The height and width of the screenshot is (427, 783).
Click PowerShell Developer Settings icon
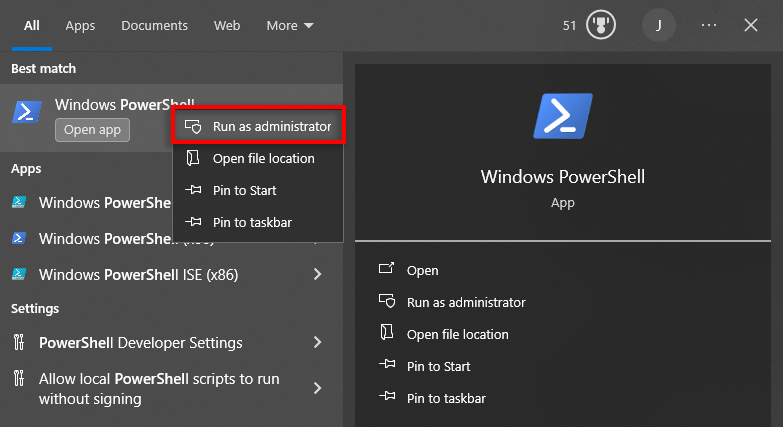[19, 342]
